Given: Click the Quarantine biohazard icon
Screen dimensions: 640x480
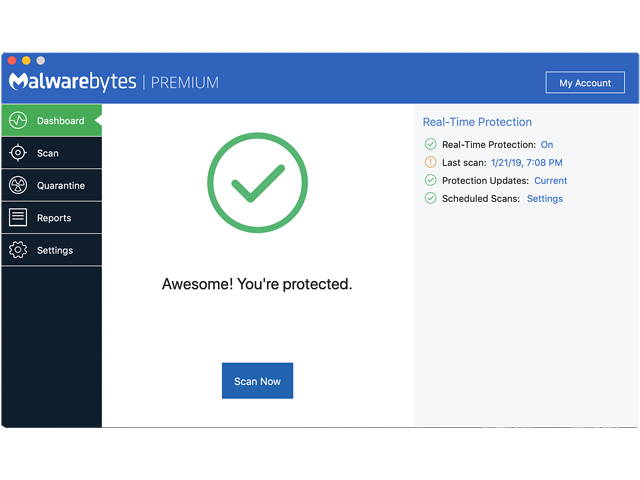Looking at the screenshot, I should pyautogui.click(x=18, y=185).
